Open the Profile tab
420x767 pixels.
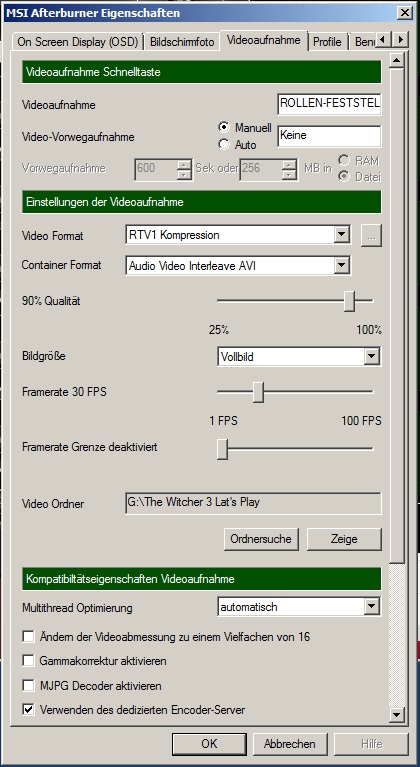(327, 42)
